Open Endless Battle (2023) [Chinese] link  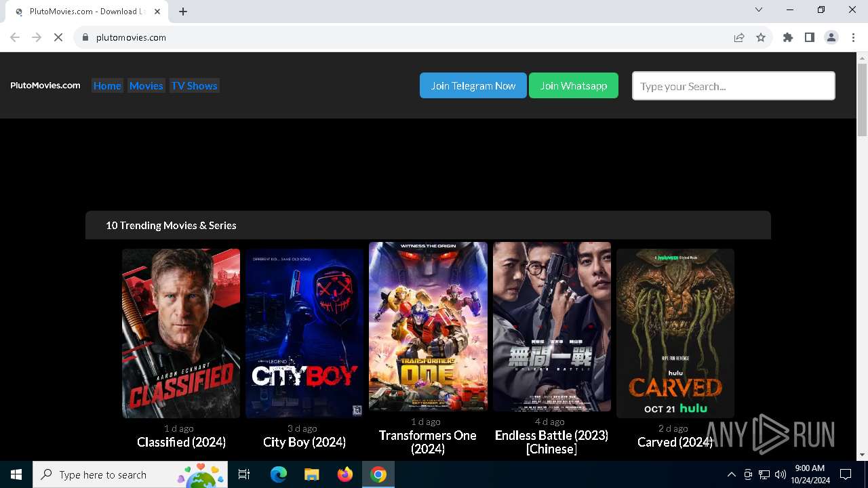552,442
